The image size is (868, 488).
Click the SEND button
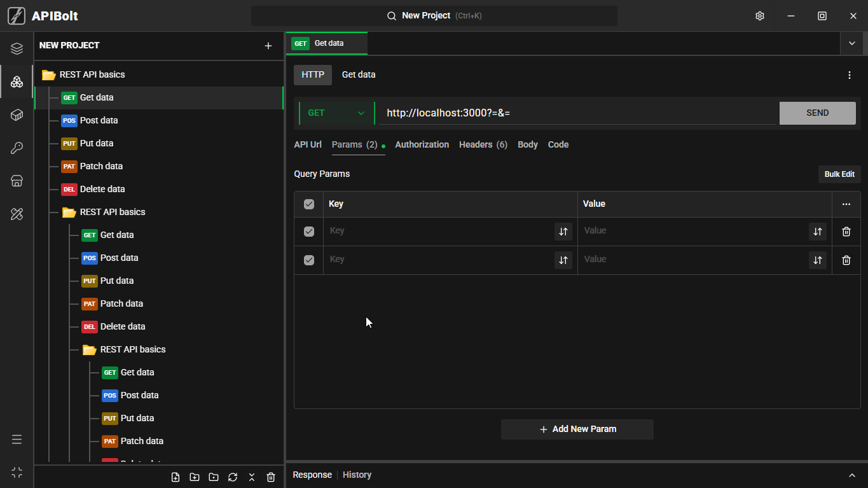818,113
